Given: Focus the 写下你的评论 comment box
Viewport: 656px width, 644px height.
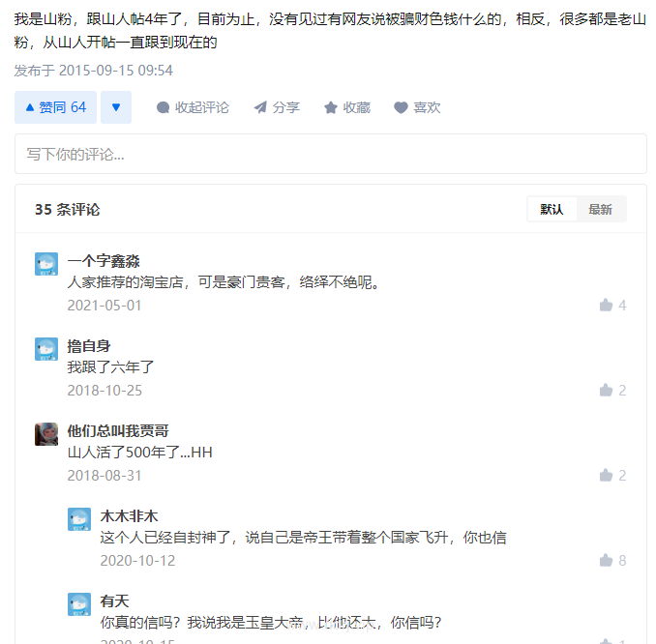Looking at the screenshot, I should [x=331, y=154].
